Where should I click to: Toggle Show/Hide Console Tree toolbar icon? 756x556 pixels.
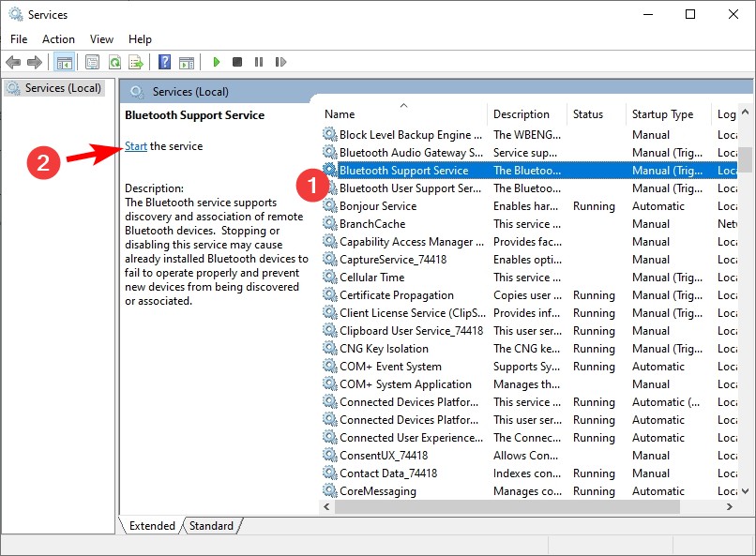coord(64,62)
